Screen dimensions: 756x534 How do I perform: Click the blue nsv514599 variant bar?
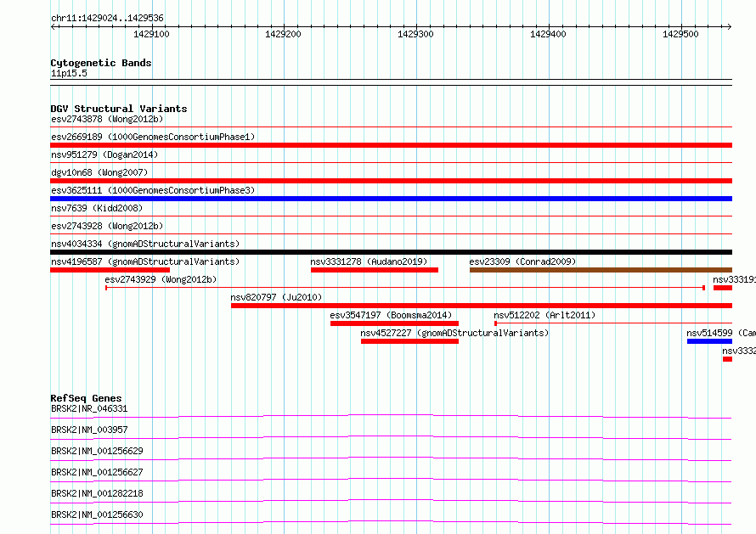710,341
